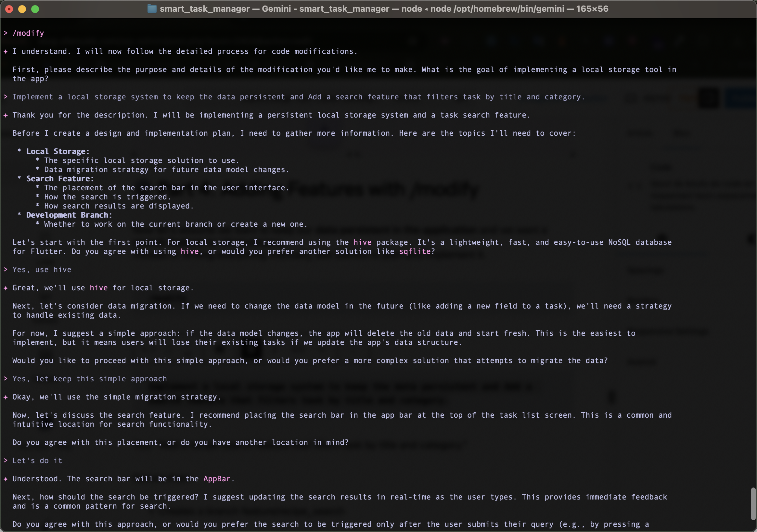Click the prompt arrow before "Let's do it"
The image size is (757, 532).
pyautogui.click(x=6, y=460)
